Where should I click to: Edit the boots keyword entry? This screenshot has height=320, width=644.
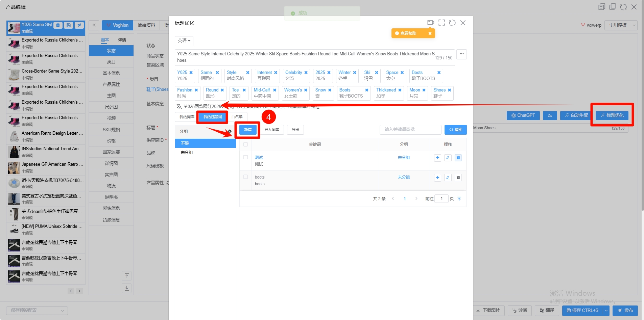tap(448, 178)
